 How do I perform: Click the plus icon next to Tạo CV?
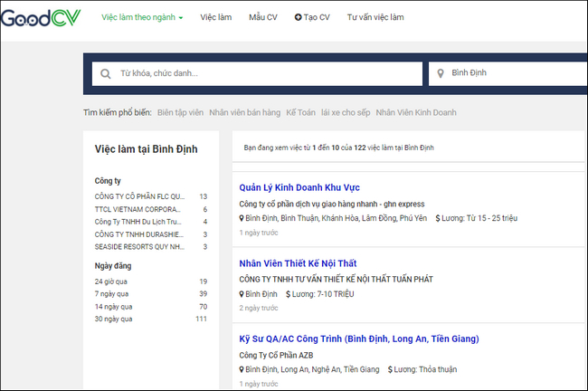(299, 17)
